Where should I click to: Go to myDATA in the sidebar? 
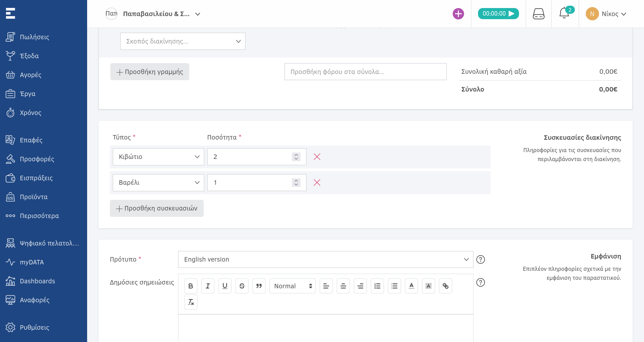click(31, 262)
